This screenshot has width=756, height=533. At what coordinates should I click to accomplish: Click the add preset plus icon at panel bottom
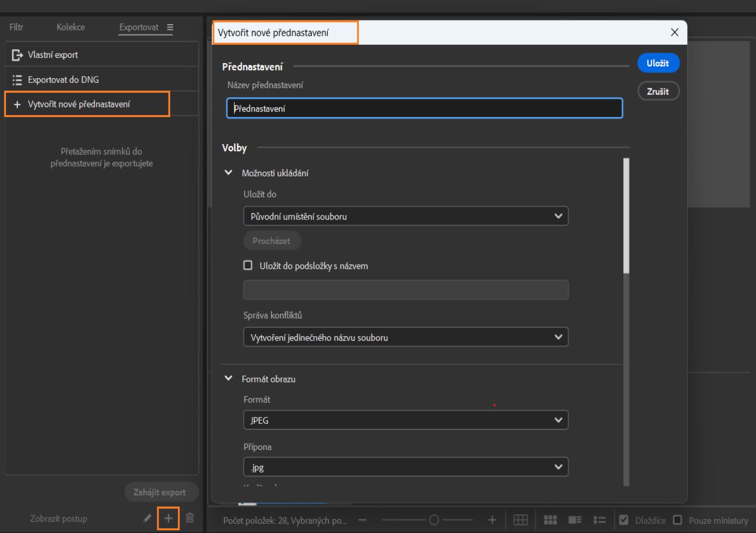pos(168,518)
